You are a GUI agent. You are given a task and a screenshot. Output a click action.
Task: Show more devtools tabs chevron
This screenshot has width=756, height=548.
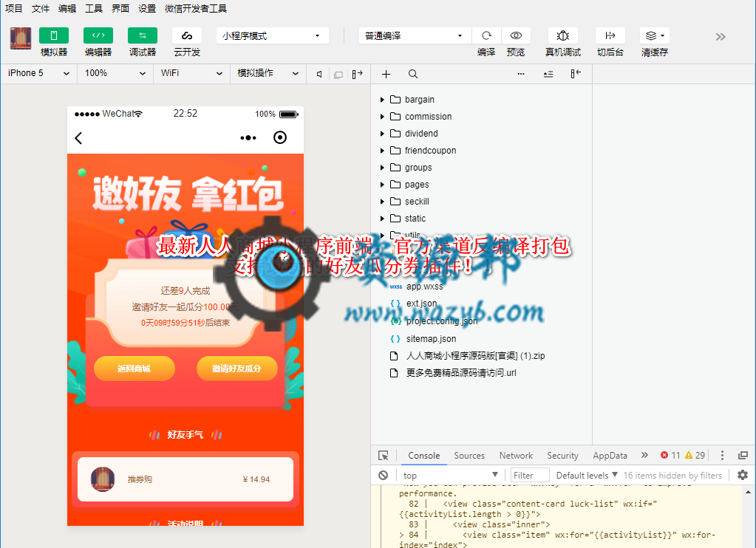coord(644,455)
